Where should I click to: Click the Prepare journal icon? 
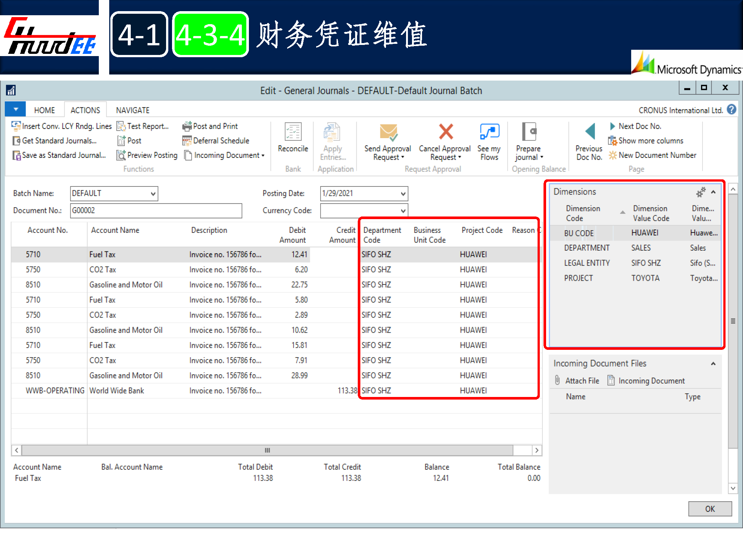pos(529,132)
